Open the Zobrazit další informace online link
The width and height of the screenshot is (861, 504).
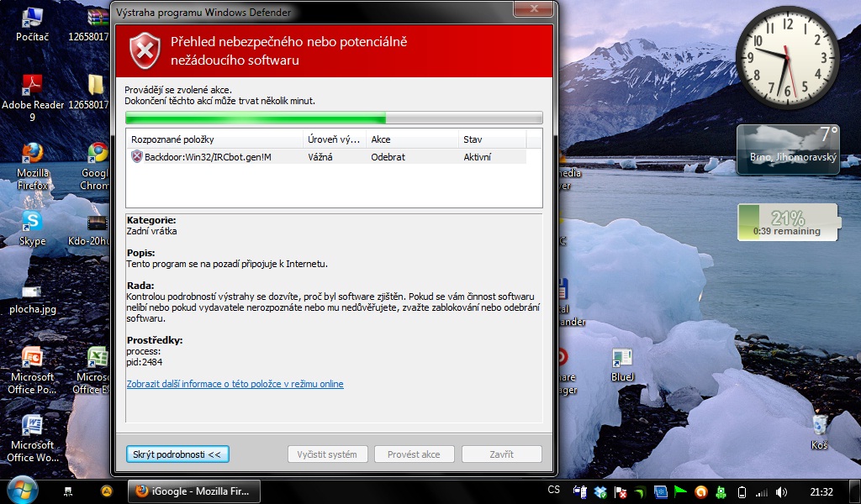[x=235, y=384]
